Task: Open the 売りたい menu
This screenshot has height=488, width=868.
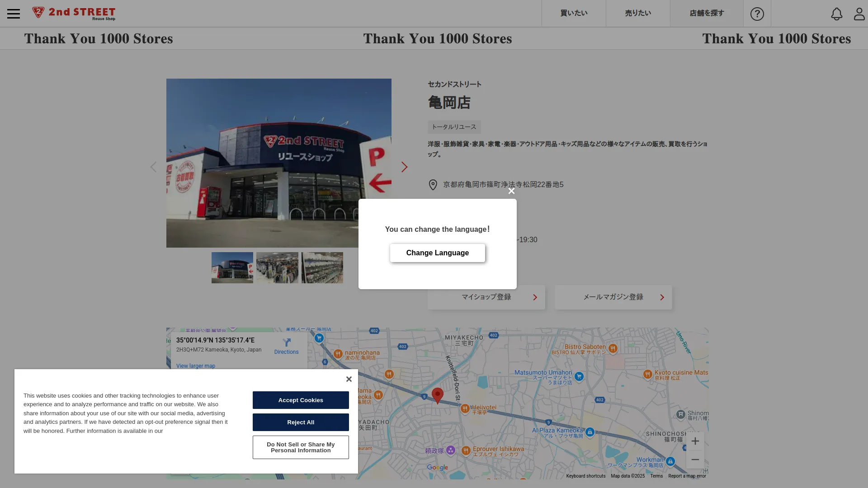Action: pyautogui.click(x=638, y=13)
